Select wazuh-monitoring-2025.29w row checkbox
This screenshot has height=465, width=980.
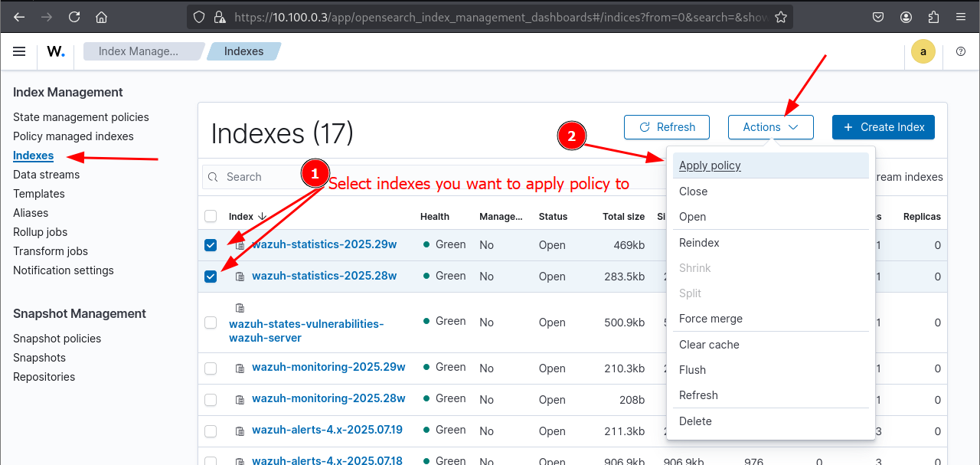click(x=211, y=368)
